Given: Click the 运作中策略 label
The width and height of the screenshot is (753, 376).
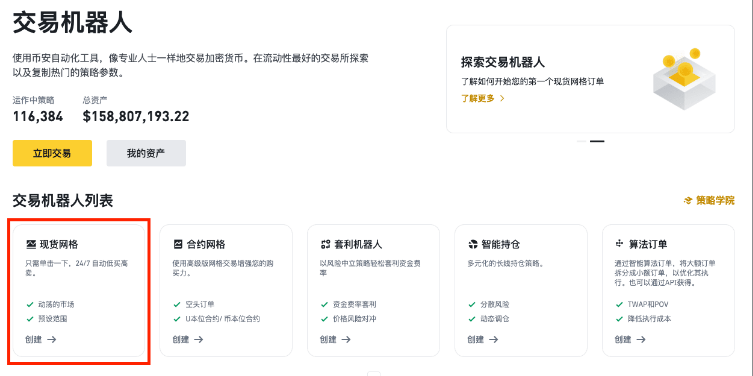Looking at the screenshot, I should click(34, 100).
